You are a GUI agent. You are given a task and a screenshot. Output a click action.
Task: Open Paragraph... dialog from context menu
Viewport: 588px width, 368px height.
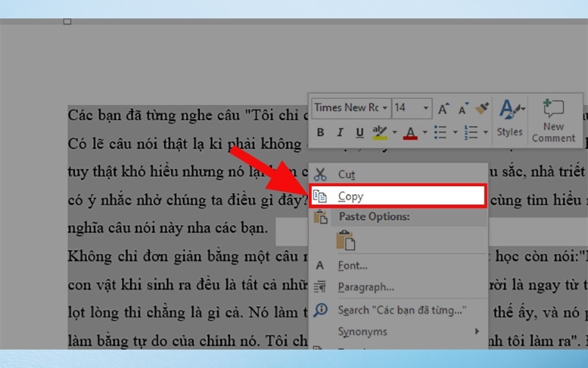[398, 287]
